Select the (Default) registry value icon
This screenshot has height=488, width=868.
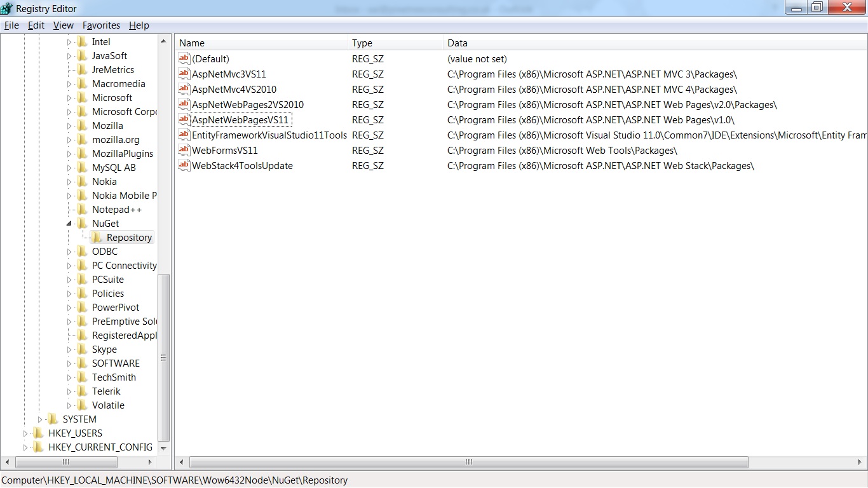coord(184,58)
